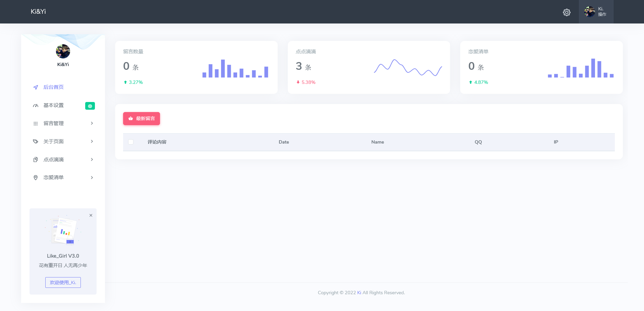Expand the 关于页面 submenu chevron
This screenshot has width=644, height=311.
pyautogui.click(x=92, y=142)
